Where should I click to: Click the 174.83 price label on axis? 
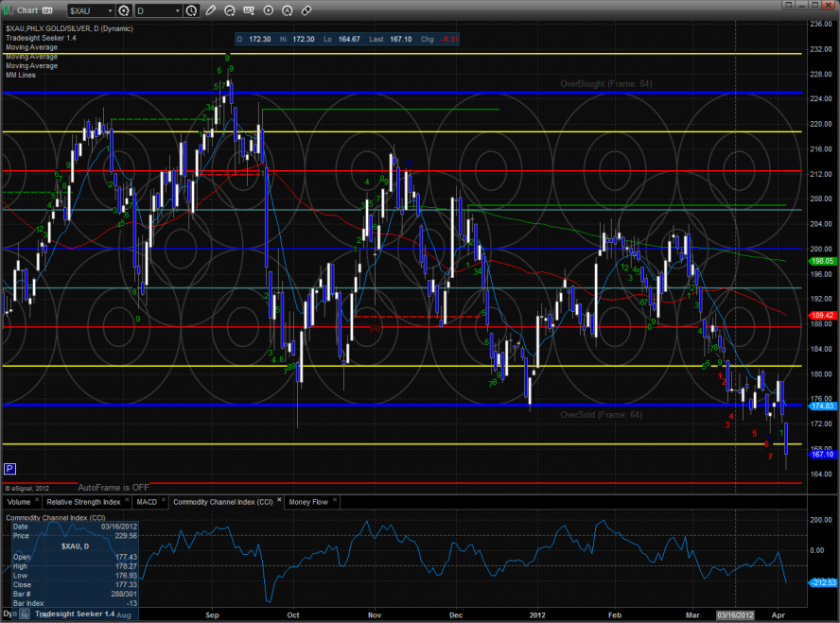820,406
